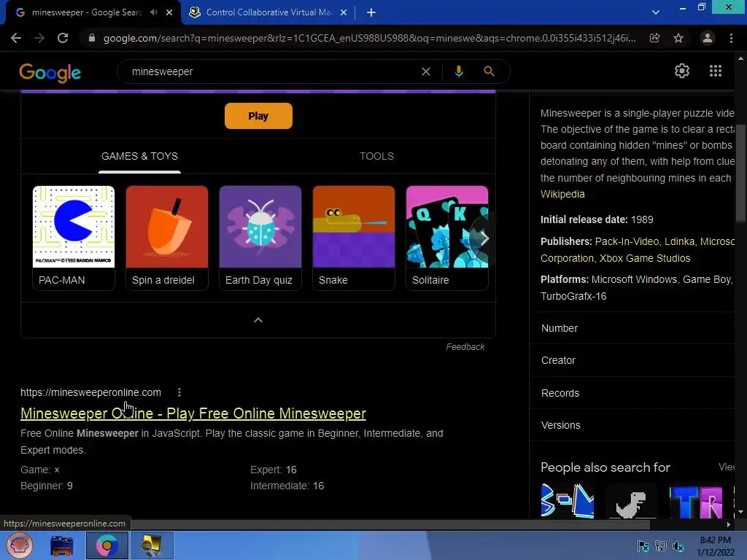Click the padlock site info icon
The height and width of the screenshot is (560, 747).
[x=91, y=38]
